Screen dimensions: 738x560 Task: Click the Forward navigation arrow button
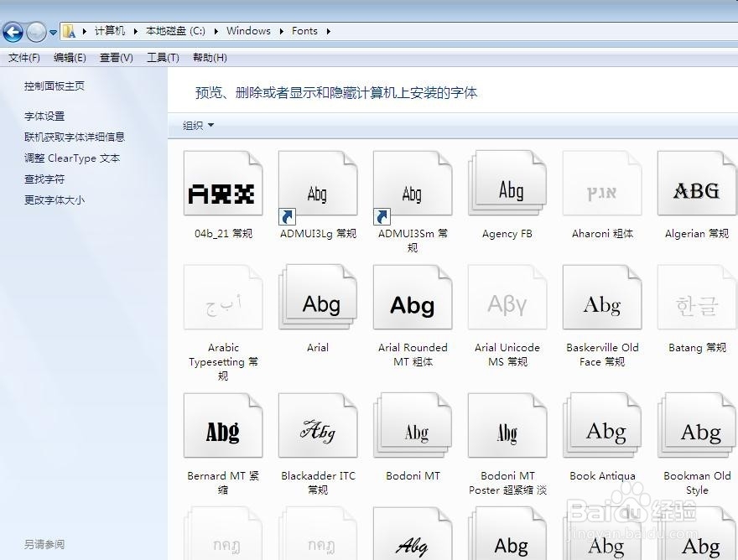coord(36,32)
